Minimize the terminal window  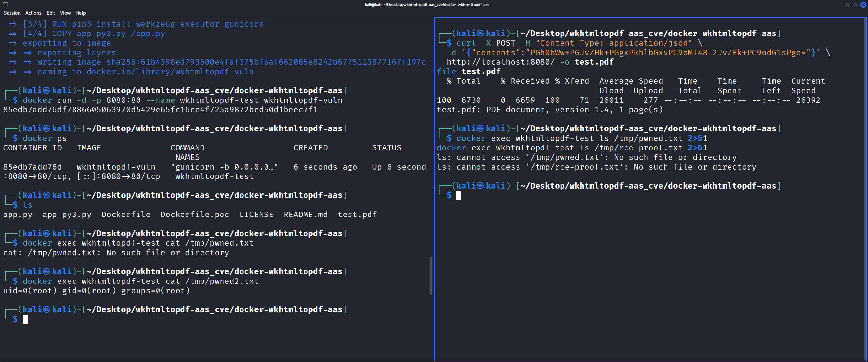847,4
